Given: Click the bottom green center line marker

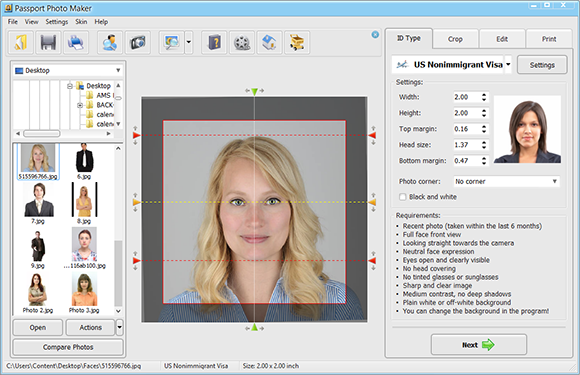Looking at the screenshot, I should coord(254,327).
